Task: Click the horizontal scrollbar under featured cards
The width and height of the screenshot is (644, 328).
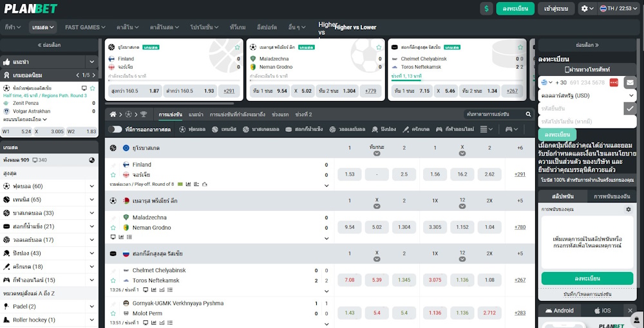Action: point(169,104)
